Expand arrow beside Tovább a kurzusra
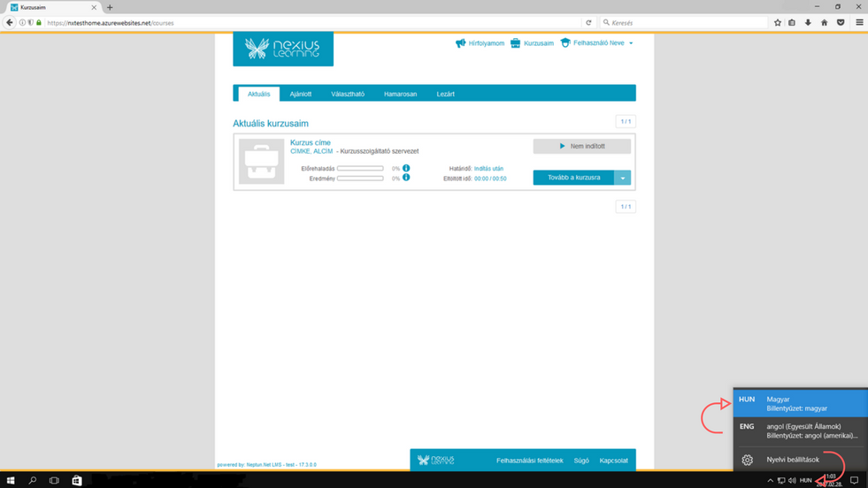The width and height of the screenshot is (868, 488). (x=623, y=178)
